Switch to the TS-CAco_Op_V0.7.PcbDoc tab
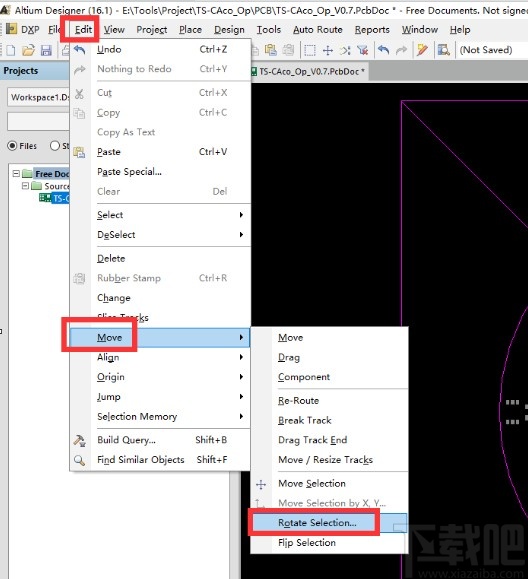Screen dimensions: 528x579 point(309,71)
